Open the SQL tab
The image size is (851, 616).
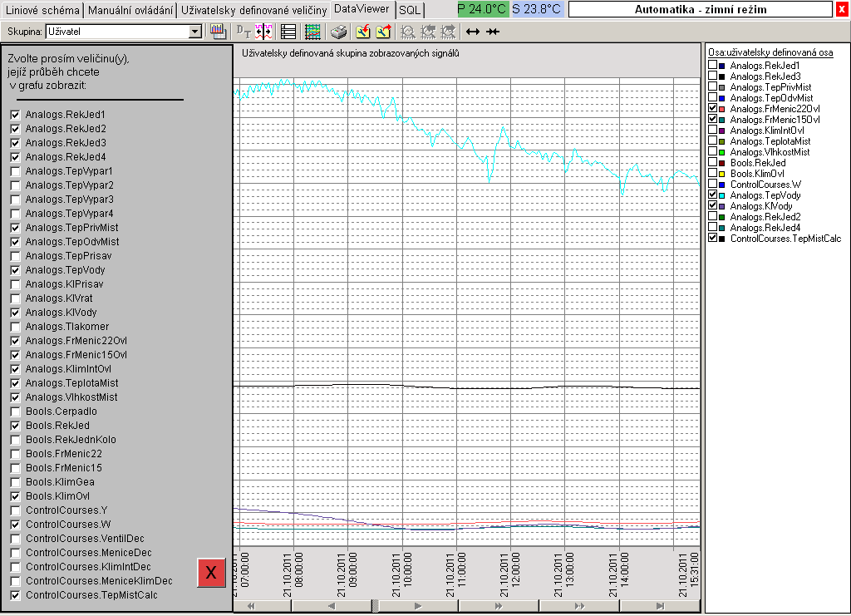[410, 10]
